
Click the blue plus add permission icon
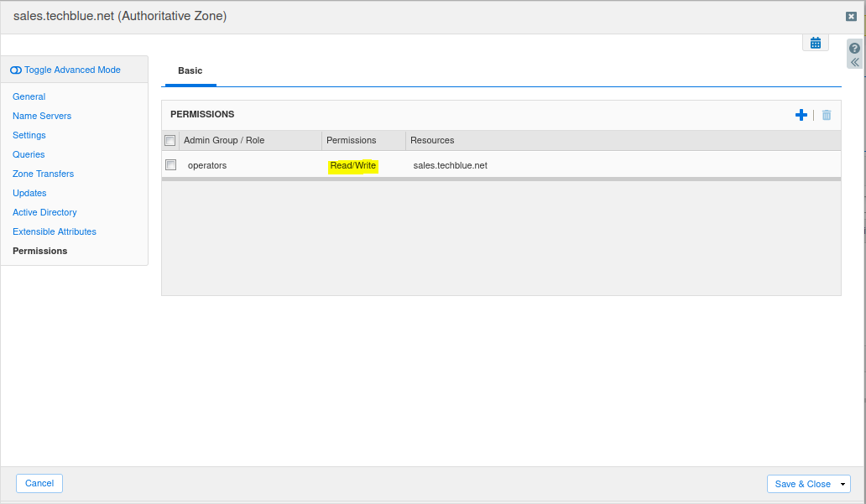801,115
